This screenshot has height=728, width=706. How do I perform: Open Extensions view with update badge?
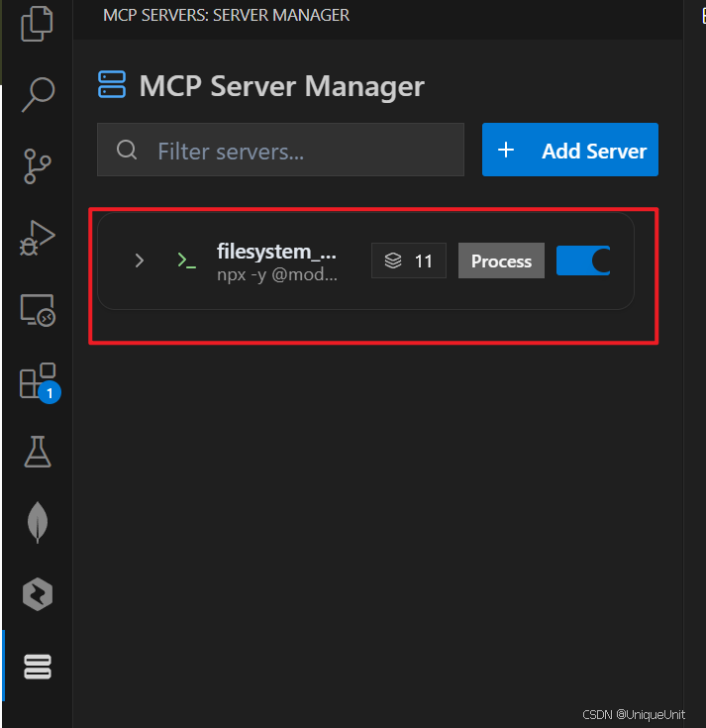click(x=39, y=382)
